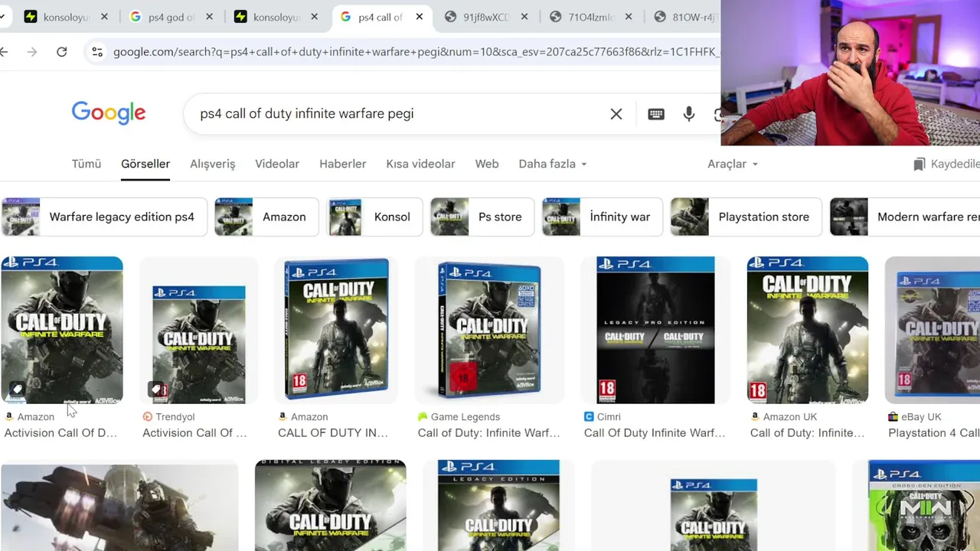The height and width of the screenshot is (551, 980).
Task: Click the product tag icon on first Amazon image
Action: tap(17, 390)
